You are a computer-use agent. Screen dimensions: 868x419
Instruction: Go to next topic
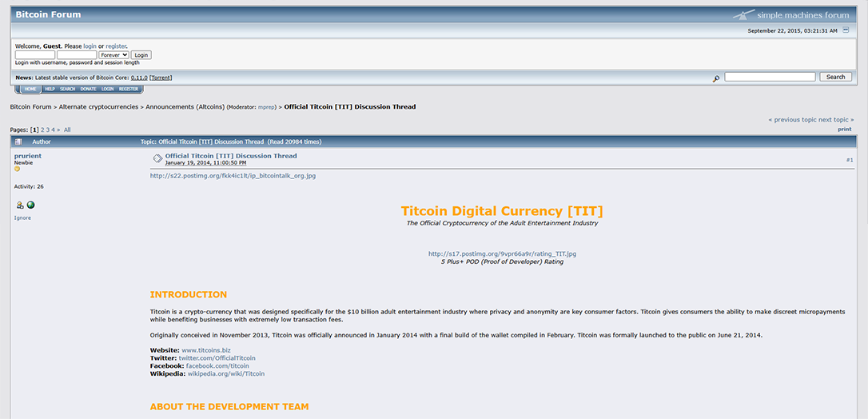(836, 120)
